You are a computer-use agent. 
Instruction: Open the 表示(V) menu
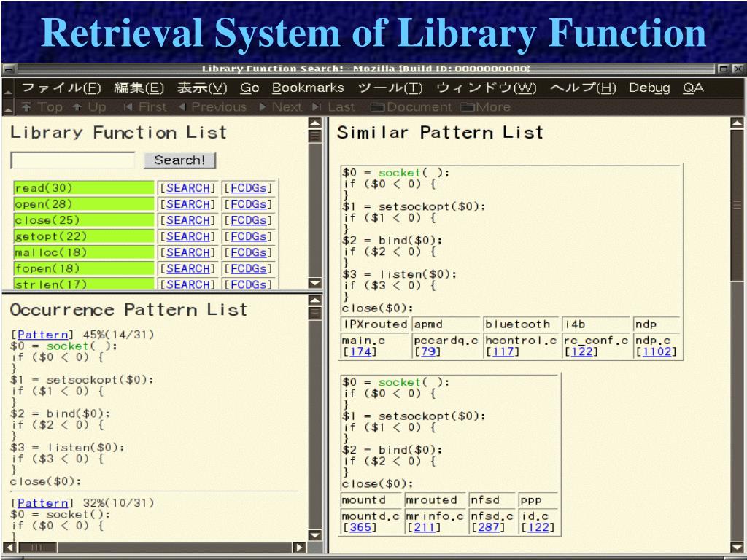(x=202, y=88)
